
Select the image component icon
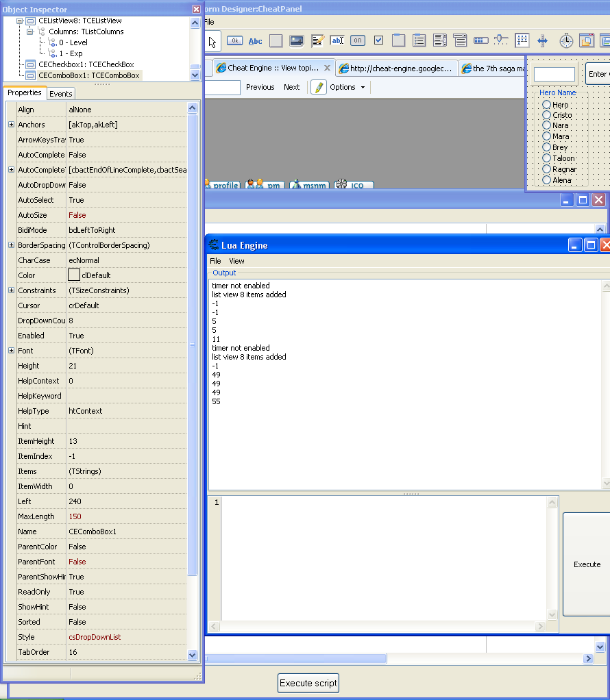click(x=296, y=41)
